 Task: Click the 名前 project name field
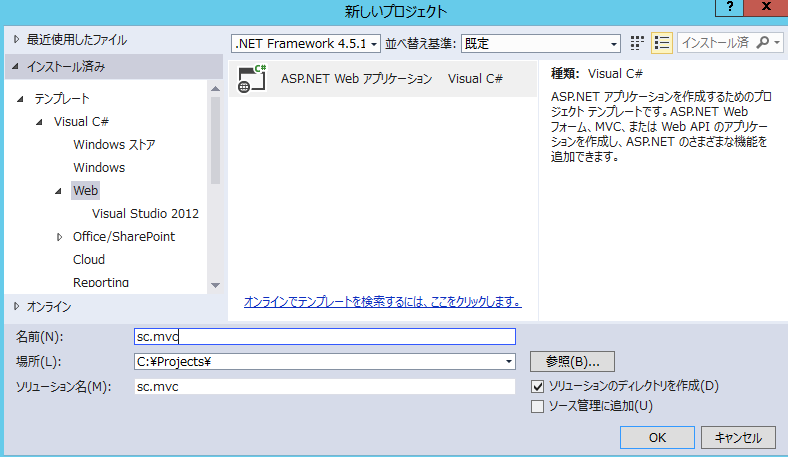(325, 336)
